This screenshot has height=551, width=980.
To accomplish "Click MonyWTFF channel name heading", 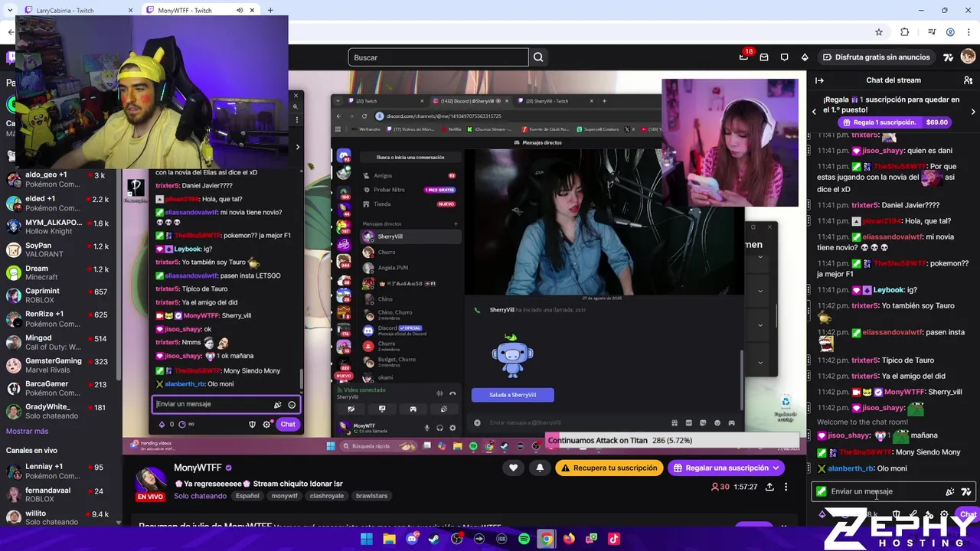I will coord(198,468).
